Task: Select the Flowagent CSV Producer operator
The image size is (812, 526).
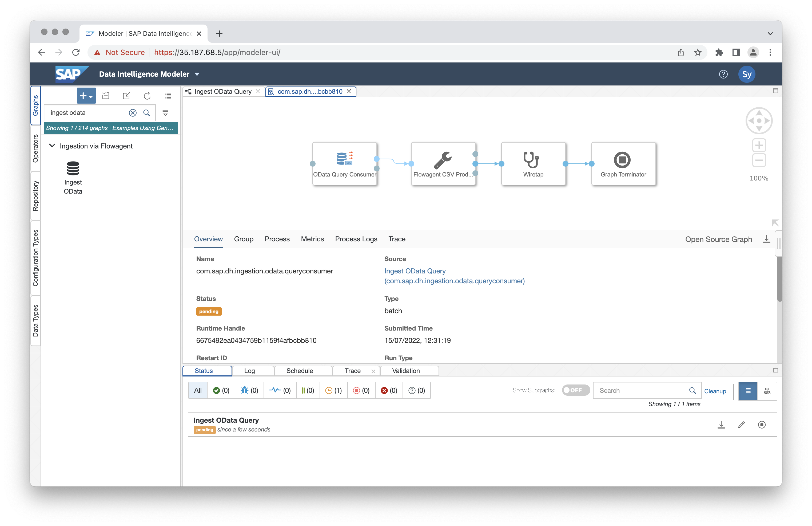Action: coord(443,164)
